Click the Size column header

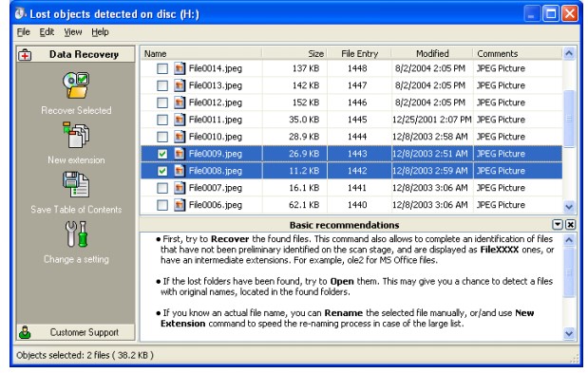(x=294, y=53)
